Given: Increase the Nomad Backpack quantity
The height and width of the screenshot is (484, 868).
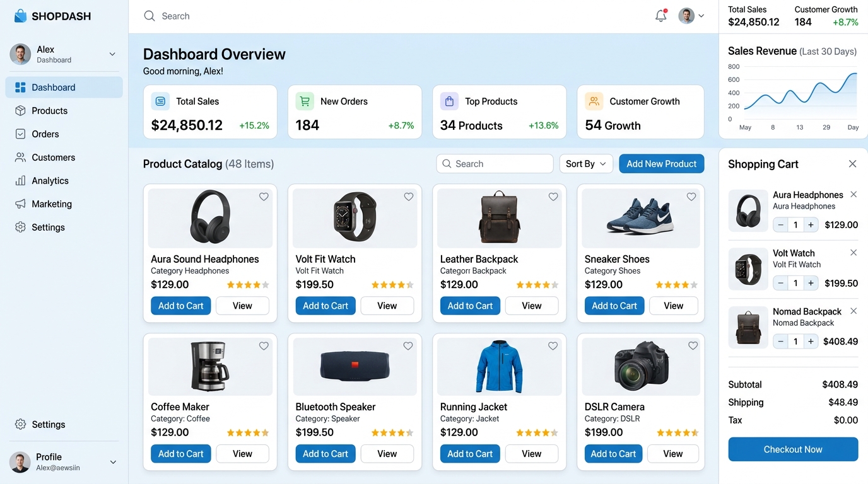Looking at the screenshot, I should click(x=811, y=341).
